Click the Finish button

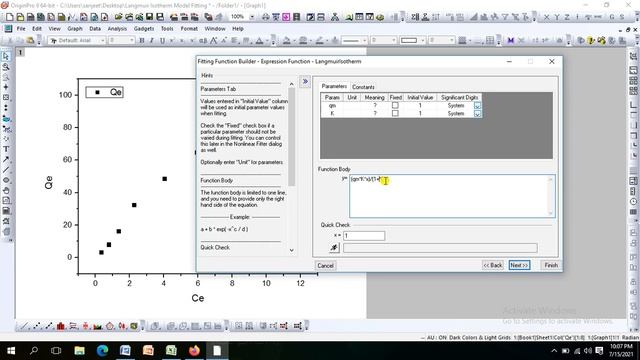click(551, 265)
